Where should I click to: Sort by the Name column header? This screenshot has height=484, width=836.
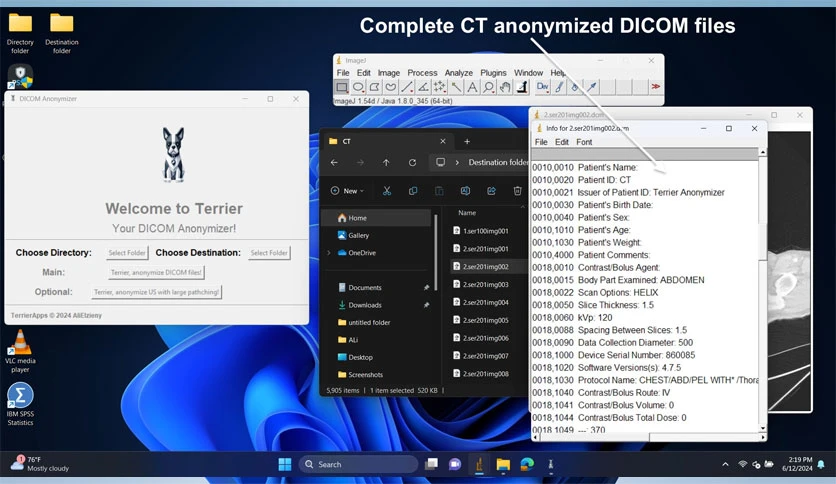(x=467, y=213)
